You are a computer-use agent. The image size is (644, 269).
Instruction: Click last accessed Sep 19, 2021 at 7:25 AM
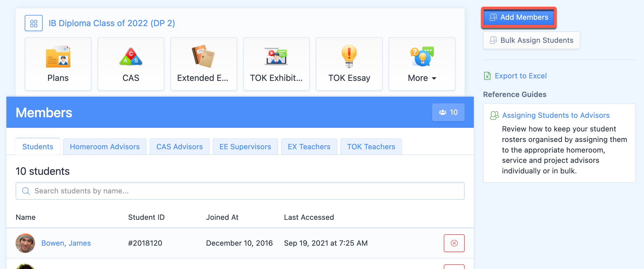tap(326, 243)
